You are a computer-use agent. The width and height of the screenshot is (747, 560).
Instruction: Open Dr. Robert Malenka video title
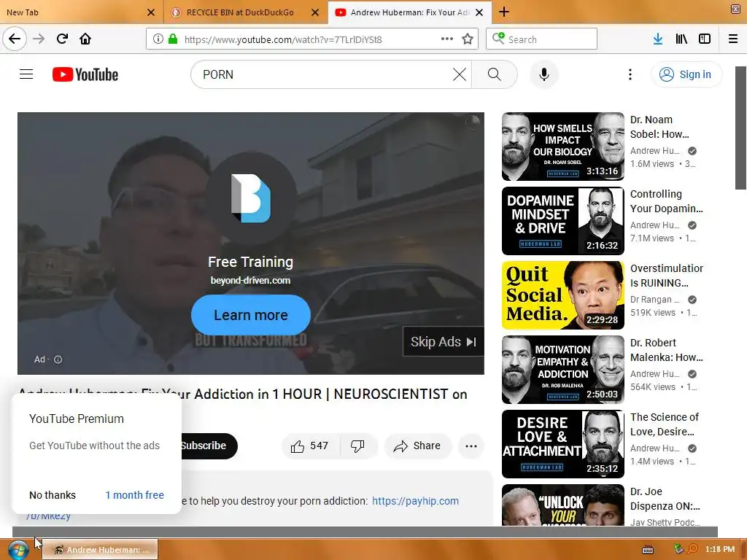pyautogui.click(x=666, y=350)
